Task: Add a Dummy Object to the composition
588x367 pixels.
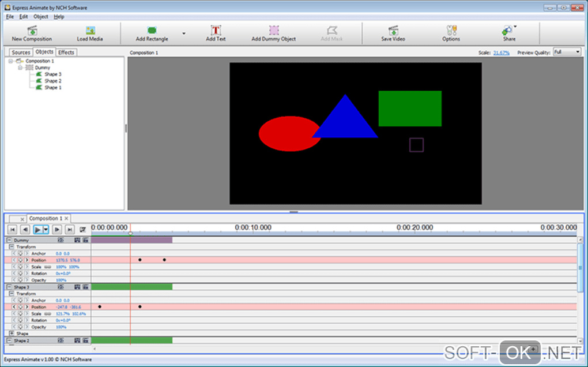Action: 274,33
